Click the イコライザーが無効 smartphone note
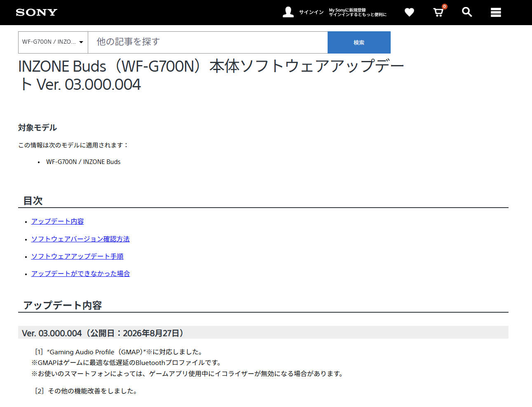This screenshot has height=407, width=532. tap(187, 374)
